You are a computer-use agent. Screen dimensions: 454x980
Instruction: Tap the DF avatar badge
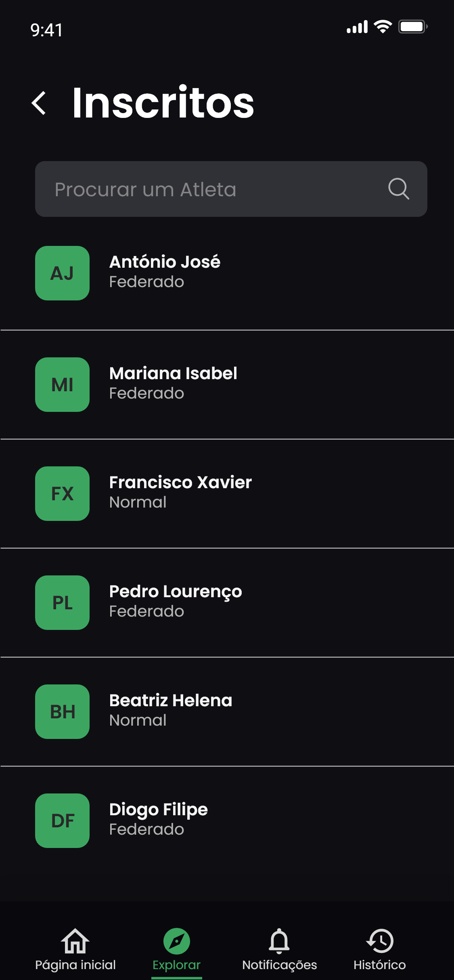(62, 821)
